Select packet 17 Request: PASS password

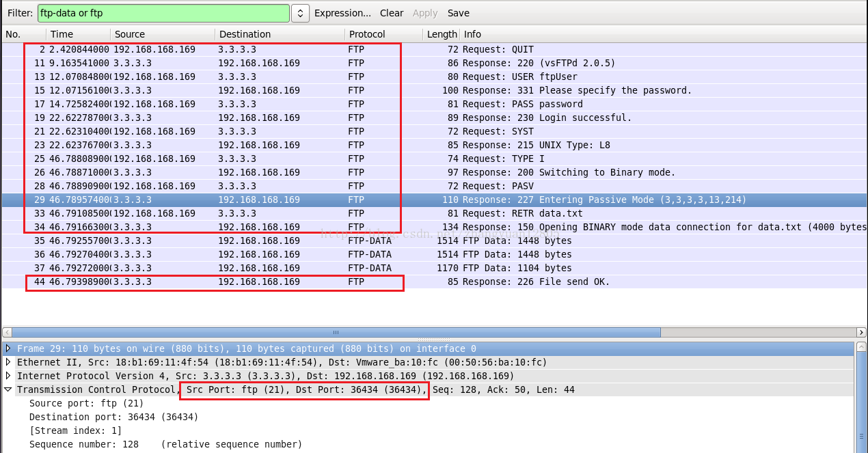[434, 104]
